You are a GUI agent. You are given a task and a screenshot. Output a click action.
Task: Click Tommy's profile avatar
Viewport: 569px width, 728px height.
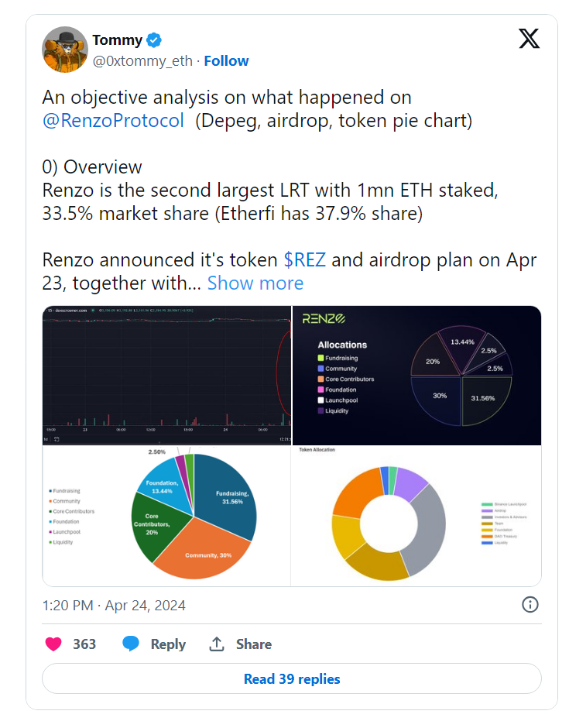pyautogui.click(x=64, y=50)
